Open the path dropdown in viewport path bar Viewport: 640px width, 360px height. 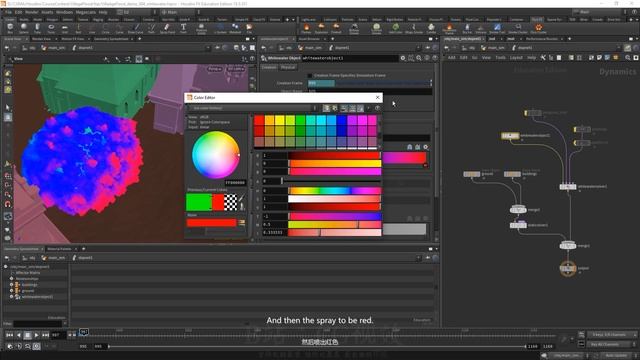pyautogui.click(x=208, y=48)
